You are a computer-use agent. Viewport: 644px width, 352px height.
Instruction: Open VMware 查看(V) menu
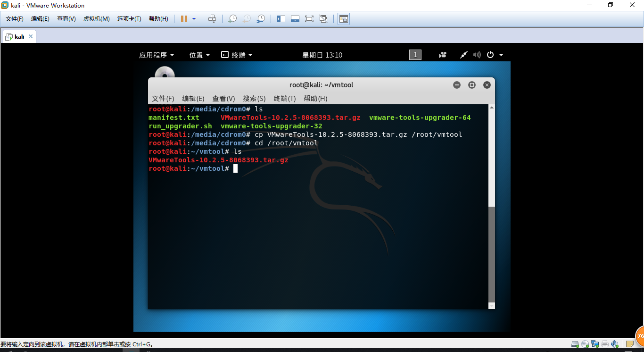pyautogui.click(x=66, y=19)
